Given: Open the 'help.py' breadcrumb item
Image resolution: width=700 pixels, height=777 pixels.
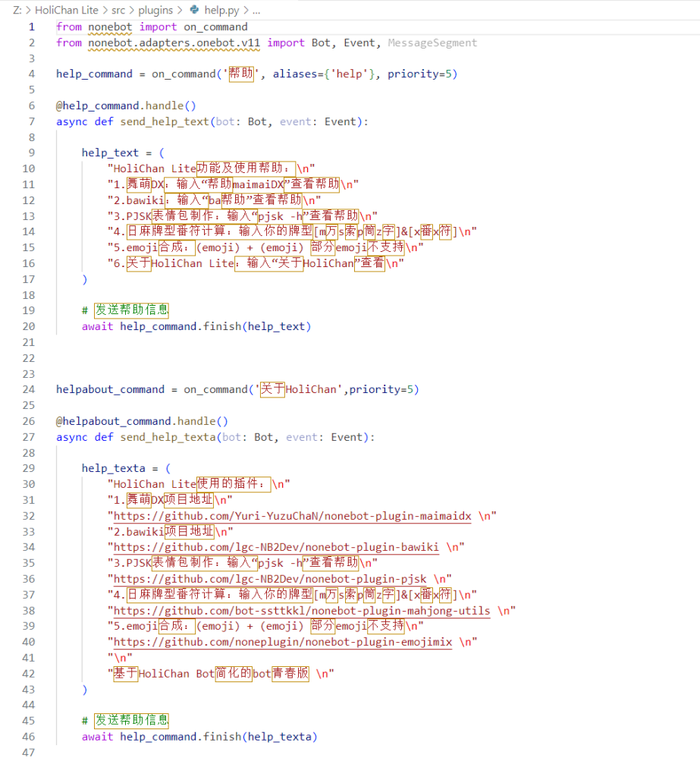Looking at the screenshot, I should pos(221,10).
